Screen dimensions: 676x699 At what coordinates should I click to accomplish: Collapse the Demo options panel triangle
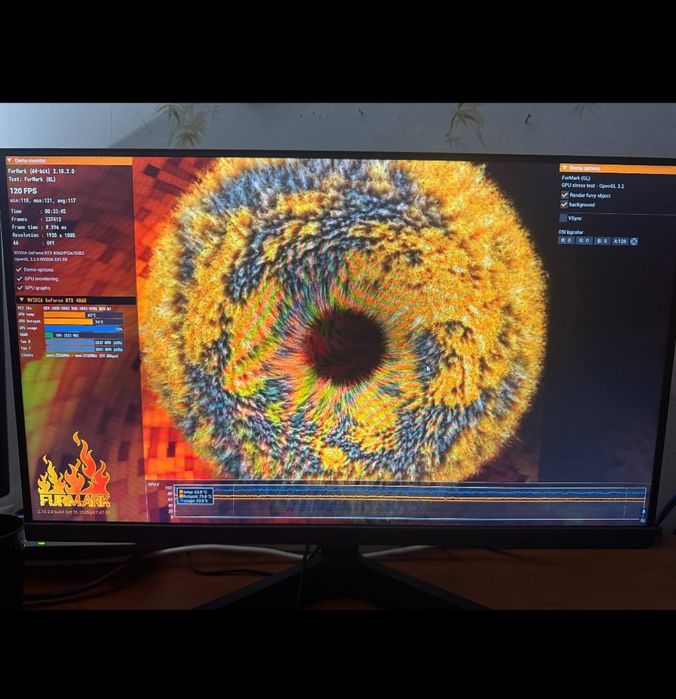pyautogui.click(x=565, y=168)
